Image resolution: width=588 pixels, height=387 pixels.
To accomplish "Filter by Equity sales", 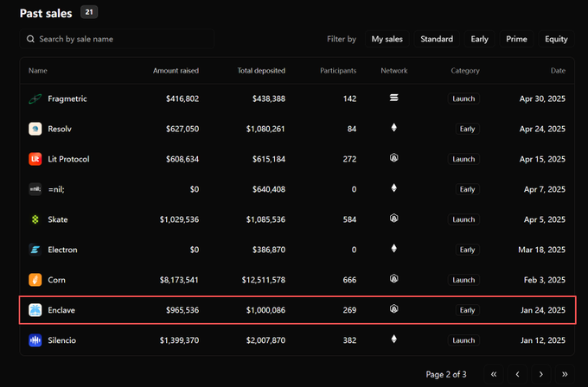I will 556,39.
